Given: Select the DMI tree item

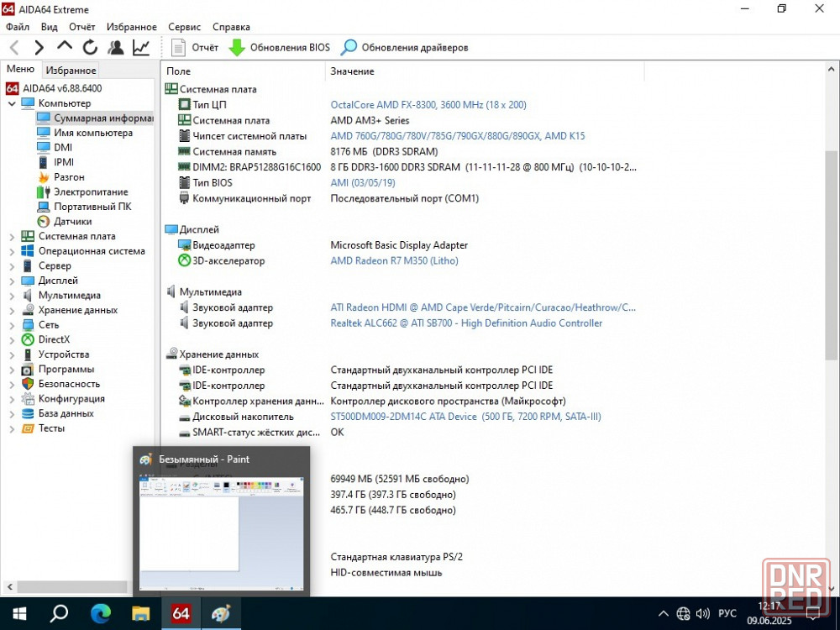Looking at the screenshot, I should (54, 147).
